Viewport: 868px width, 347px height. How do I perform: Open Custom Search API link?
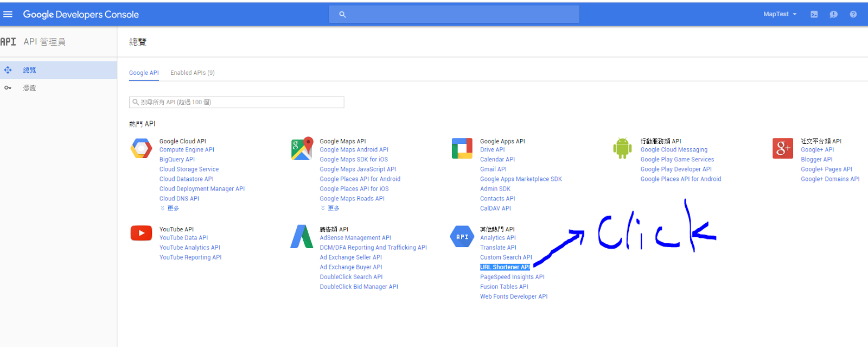(506, 257)
